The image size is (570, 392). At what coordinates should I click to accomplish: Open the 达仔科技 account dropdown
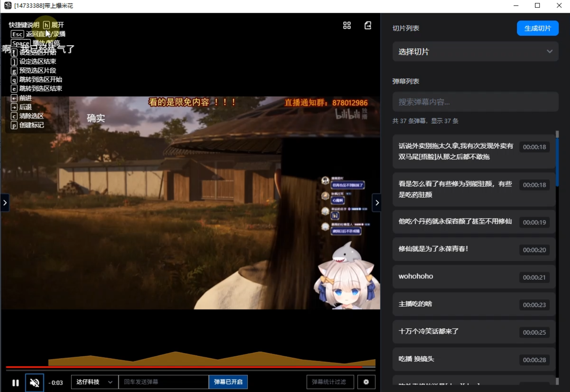(94, 382)
